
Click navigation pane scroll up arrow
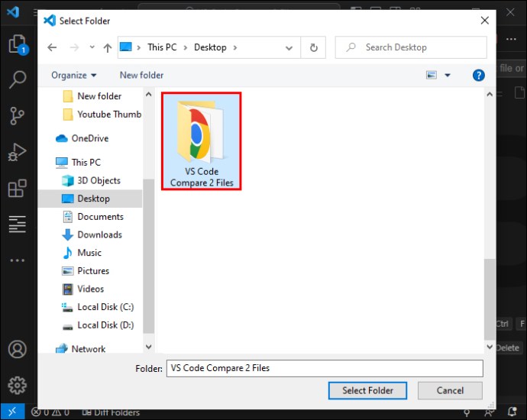149,95
